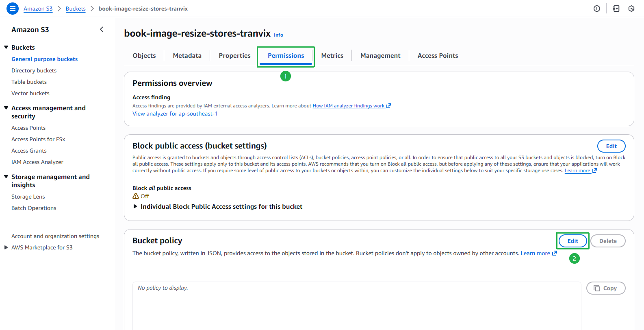Open Batch Operations in the sidebar
644x330 pixels.
(34, 208)
